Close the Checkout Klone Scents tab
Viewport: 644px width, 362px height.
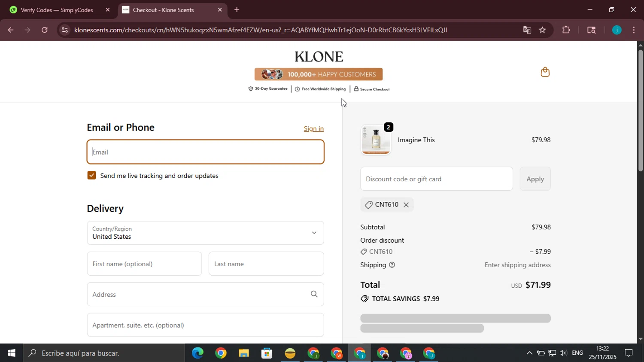pos(220,9)
